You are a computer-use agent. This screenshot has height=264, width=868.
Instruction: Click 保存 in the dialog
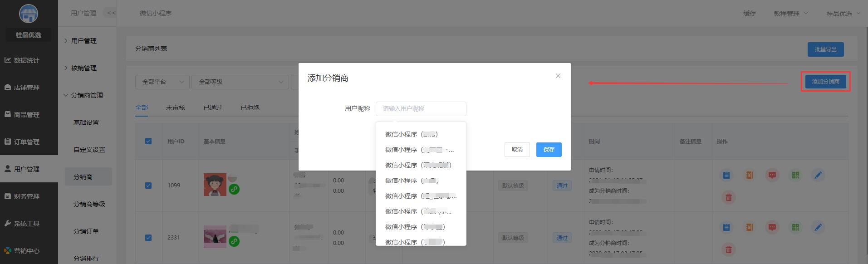tap(549, 150)
